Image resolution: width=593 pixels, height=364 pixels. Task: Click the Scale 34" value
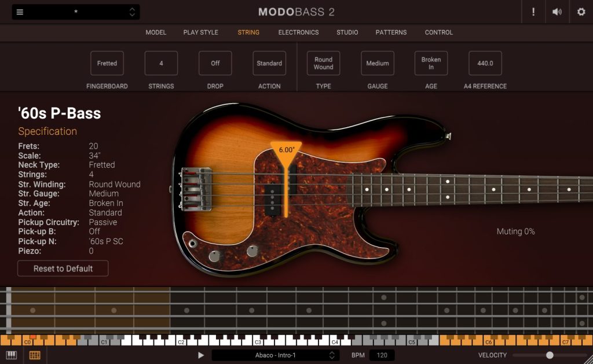click(94, 156)
